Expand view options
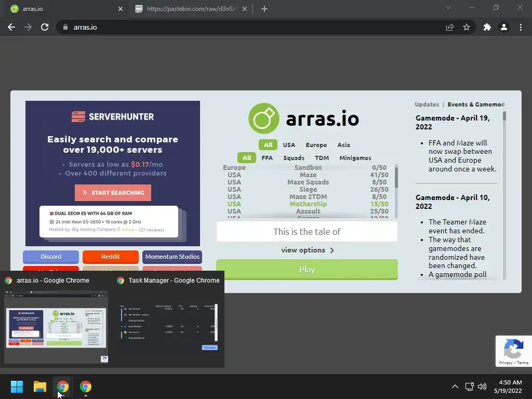Image resolution: width=532 pixels, height=399 pixels. tap(308, 250)
